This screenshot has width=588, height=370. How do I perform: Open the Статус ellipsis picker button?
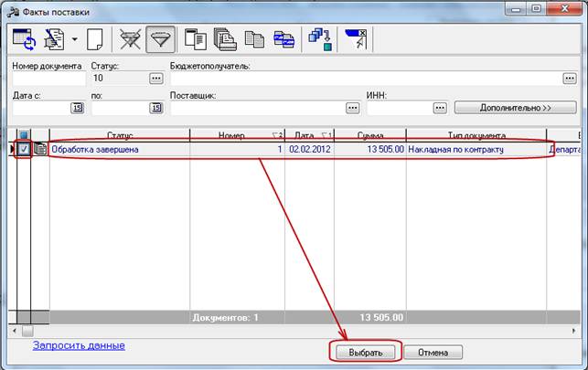(155, 79)
